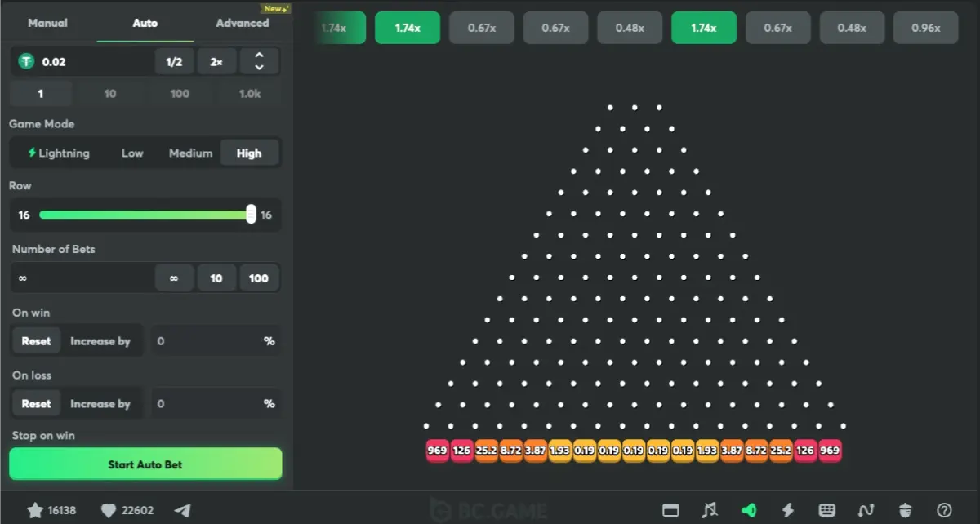Share via the Telegram paper plane icon
The image size is (980, 524).
(x=183, y=511)
